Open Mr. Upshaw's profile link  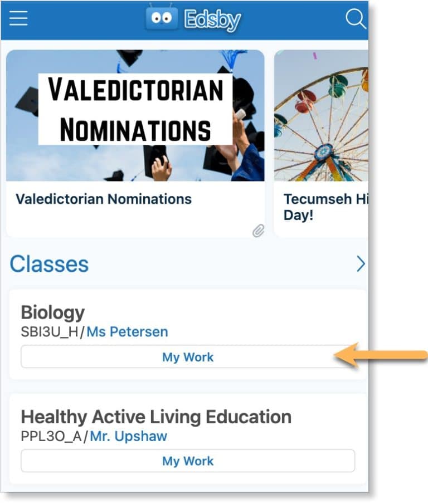[x=128, y=436]
